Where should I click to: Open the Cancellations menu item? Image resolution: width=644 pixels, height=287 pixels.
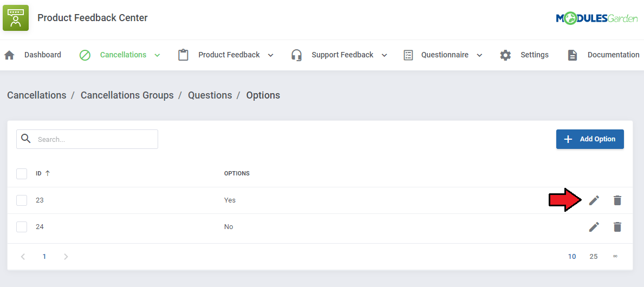click(x=123, y=55)
